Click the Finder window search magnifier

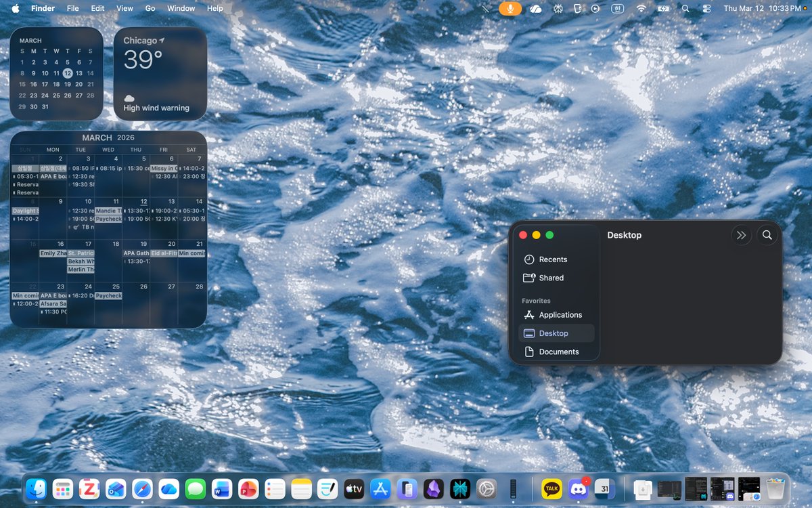[x=767, y=235]
